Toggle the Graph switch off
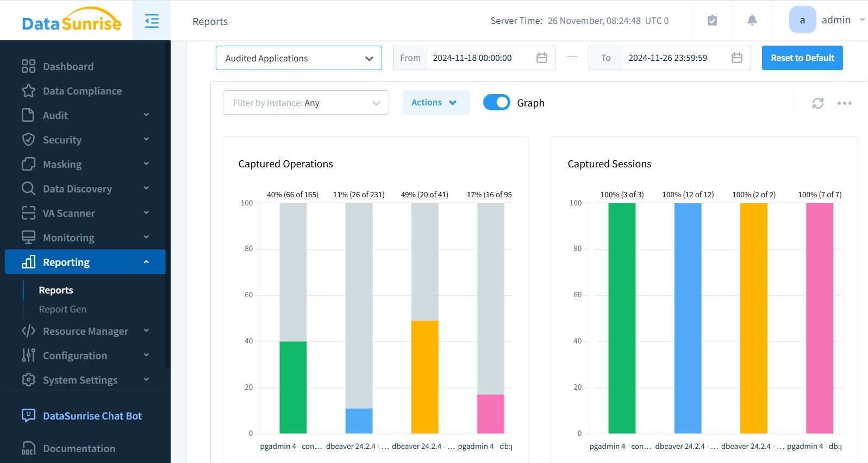Screen dimensions: 868x463 [496, 103]
